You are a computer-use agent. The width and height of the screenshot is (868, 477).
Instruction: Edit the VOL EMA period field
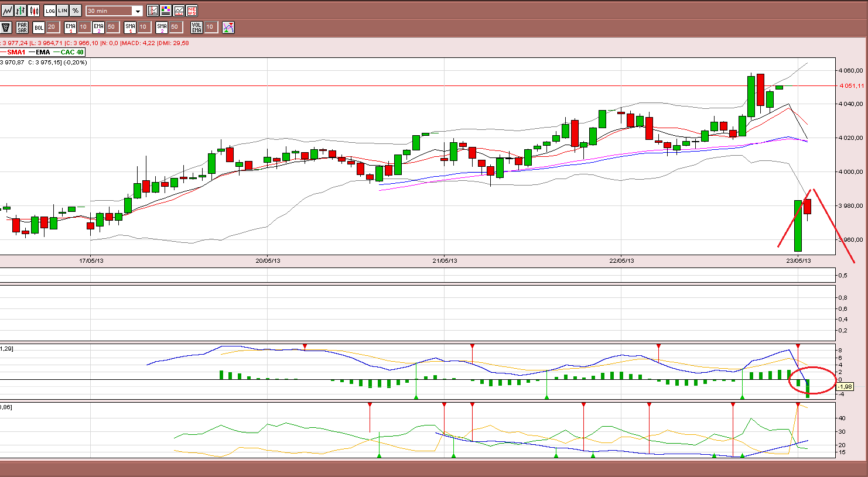[x=210, y=27]
